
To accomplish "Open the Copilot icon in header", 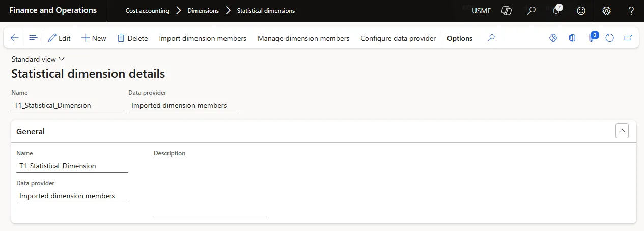I will [x=506, y=11].
